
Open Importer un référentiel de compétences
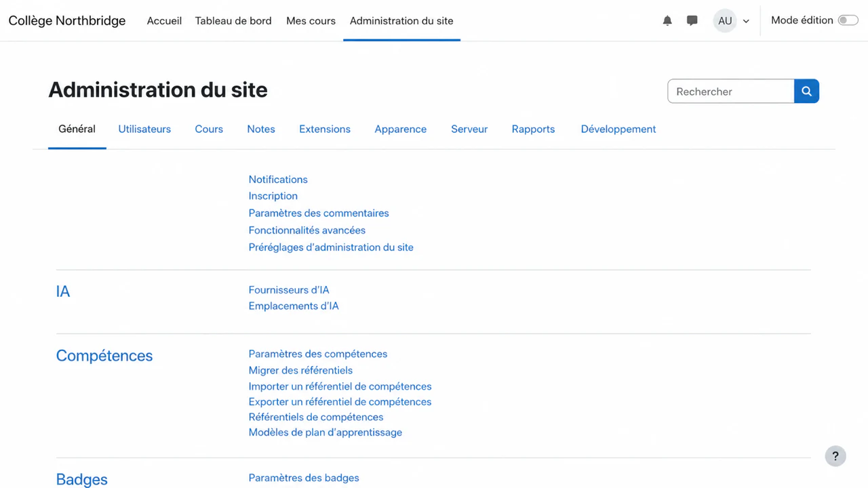pos(340,386)
